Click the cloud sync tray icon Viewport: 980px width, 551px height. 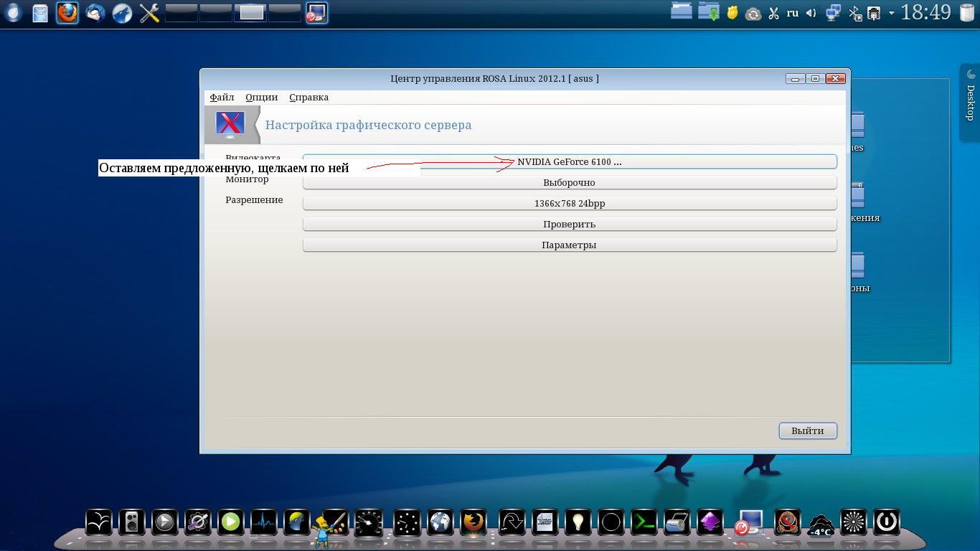753,14
